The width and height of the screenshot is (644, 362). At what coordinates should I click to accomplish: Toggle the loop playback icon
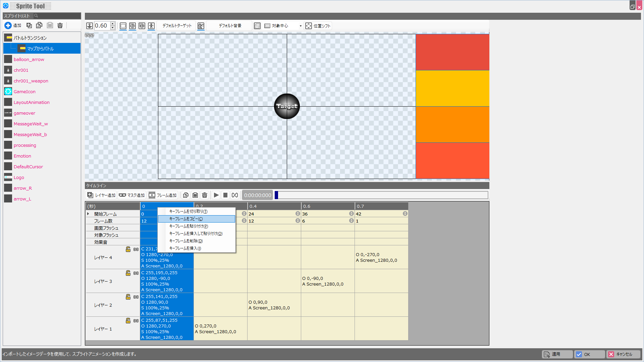click(235, 195)
